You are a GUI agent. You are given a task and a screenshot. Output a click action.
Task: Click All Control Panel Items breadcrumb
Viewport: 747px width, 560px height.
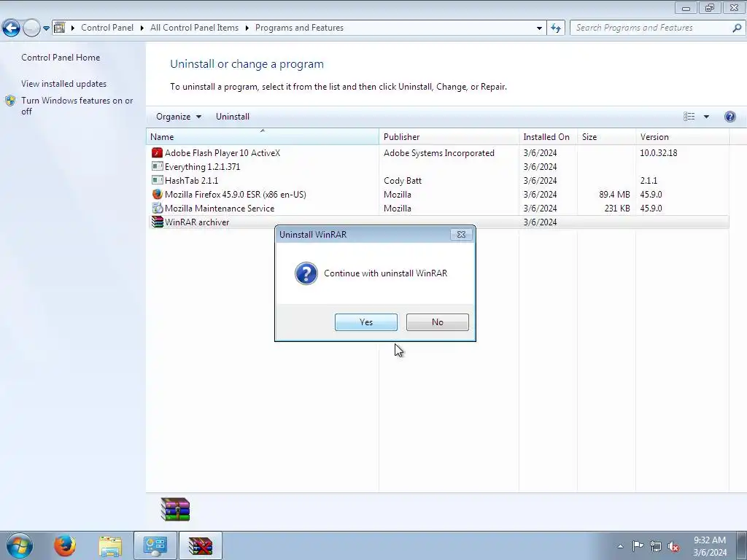194,28
